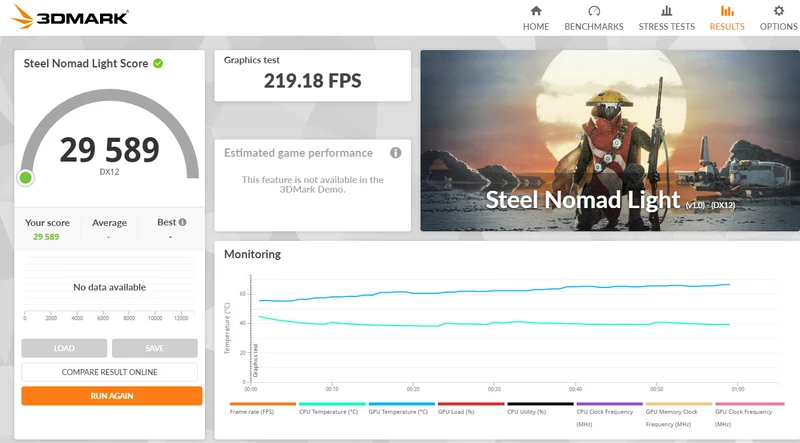
Task: Click the RUN AGAIN button
Action: (x=112, y=396)
